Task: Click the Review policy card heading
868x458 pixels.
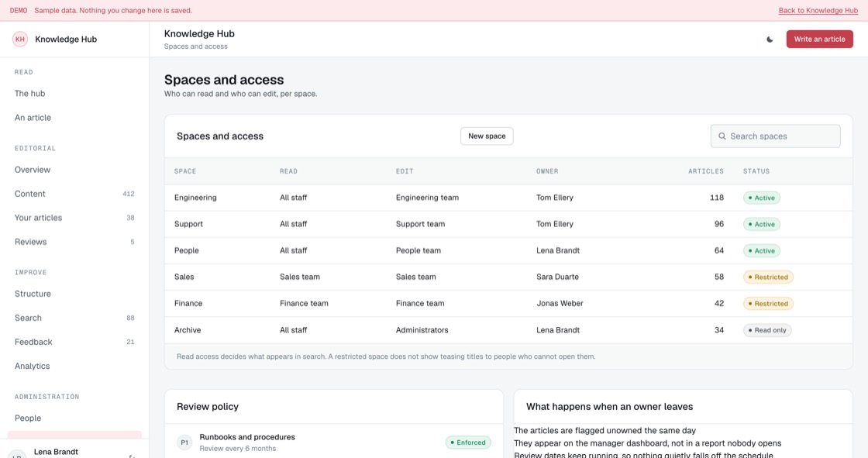Action: coord(208,407)
